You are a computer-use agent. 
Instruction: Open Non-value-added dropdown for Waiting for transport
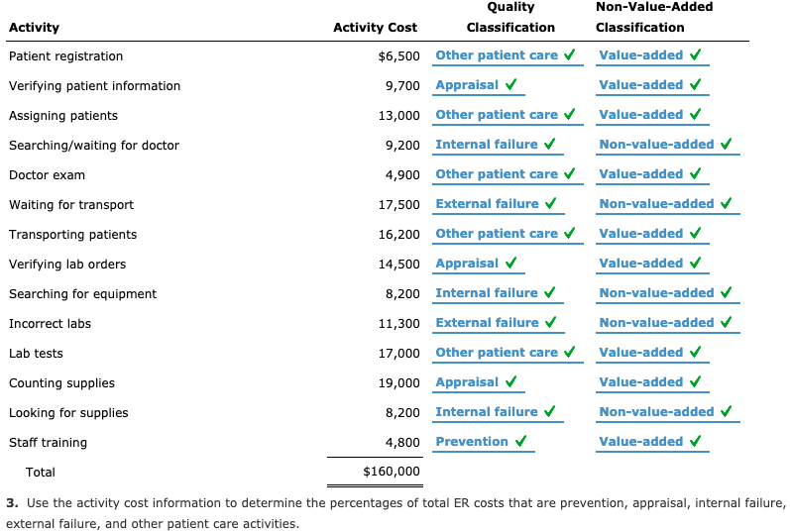click(667, 204)
